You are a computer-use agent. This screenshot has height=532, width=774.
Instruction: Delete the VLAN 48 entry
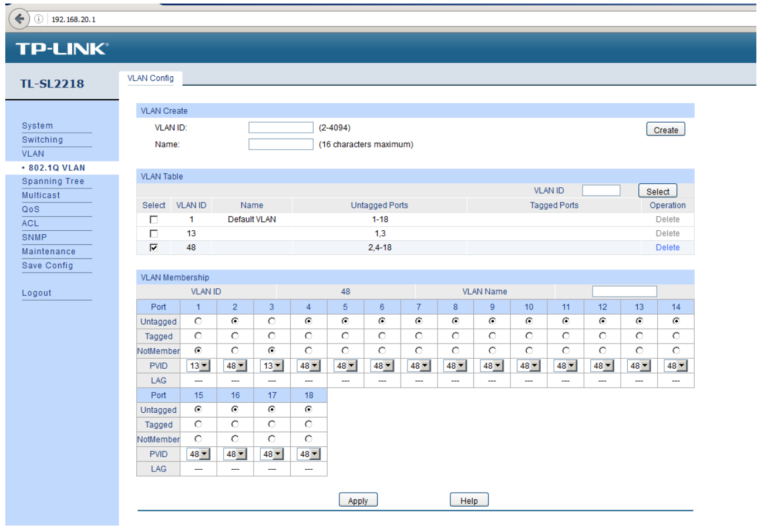(x=667, y=248)
